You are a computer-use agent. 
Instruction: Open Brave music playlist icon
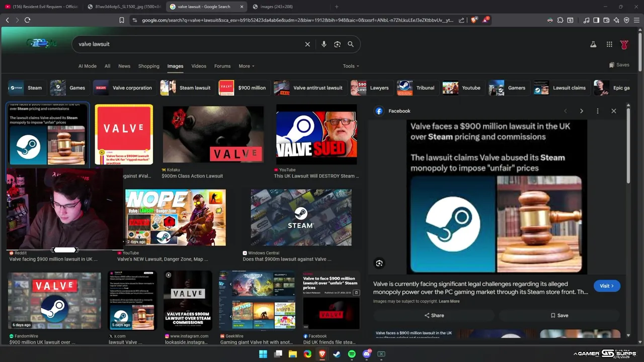[586, 20]
